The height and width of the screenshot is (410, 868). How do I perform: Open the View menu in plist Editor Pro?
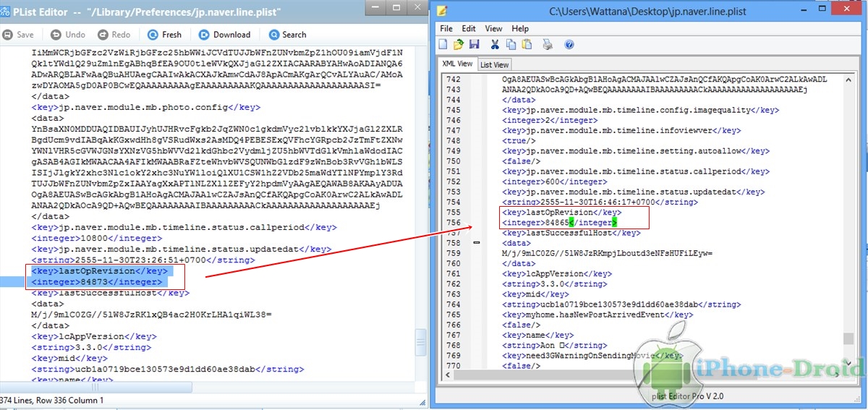tap(493, 28)
